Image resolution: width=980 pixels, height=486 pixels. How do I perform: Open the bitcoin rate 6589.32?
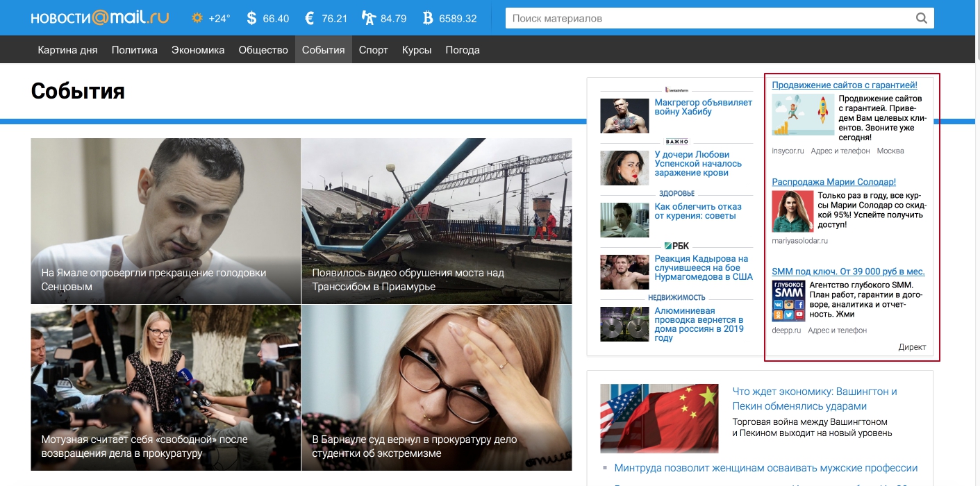point(449,18)
